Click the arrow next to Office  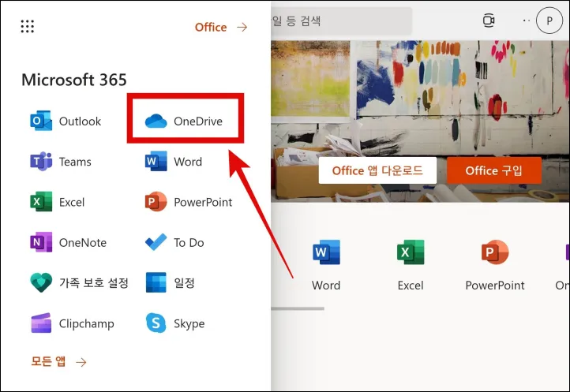click(242, 28)
